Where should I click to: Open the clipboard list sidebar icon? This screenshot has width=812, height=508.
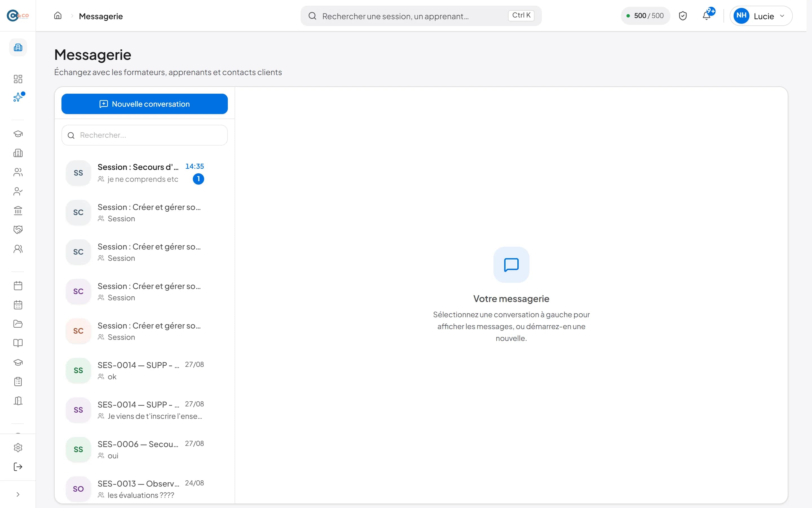18,382
